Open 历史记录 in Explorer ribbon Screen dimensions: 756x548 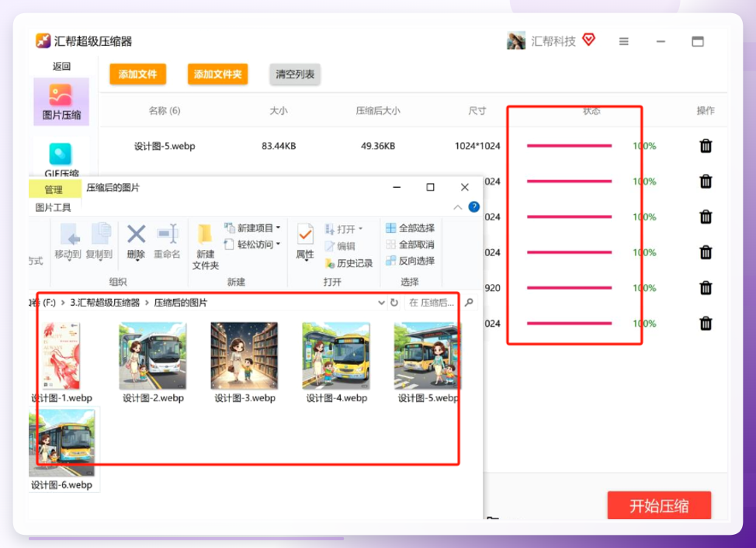(x=349, y=263)
